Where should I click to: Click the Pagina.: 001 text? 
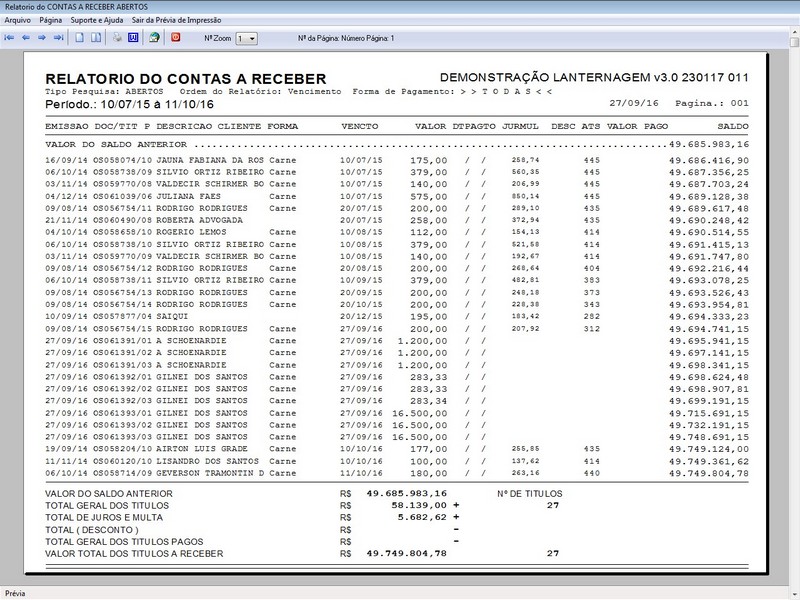[x=712, y=103]
